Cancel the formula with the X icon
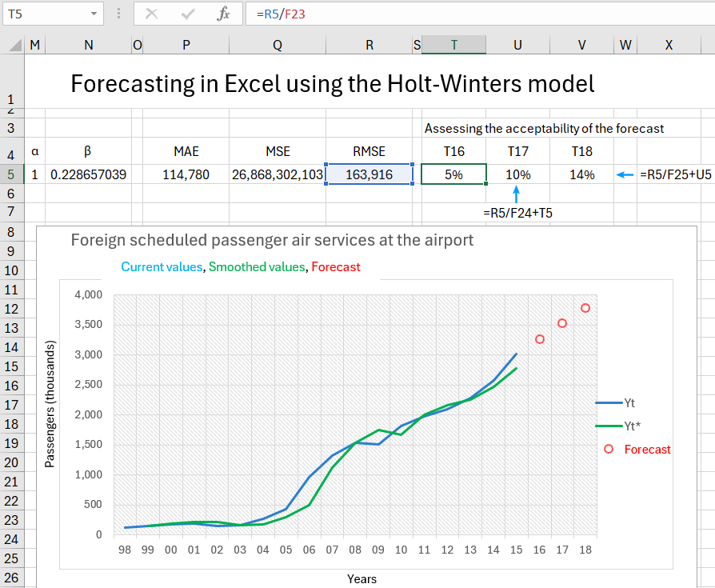The image size is (715, 588). pos(152,14)
